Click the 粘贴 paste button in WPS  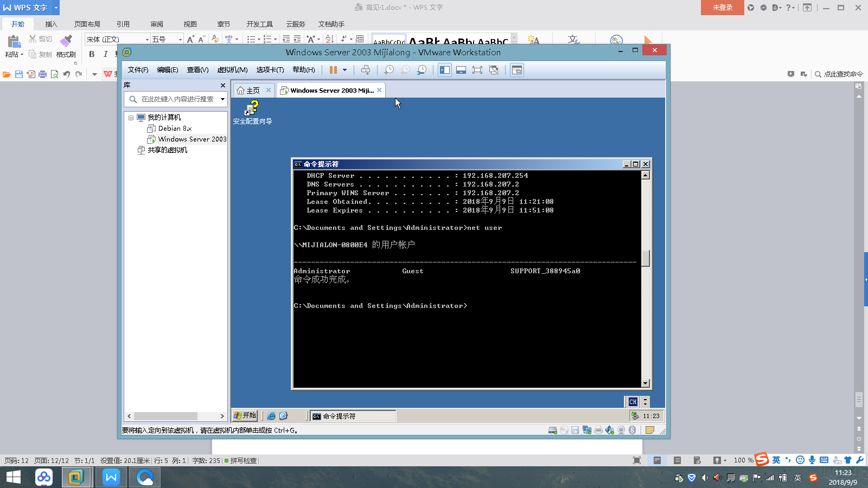coord(14,47)
